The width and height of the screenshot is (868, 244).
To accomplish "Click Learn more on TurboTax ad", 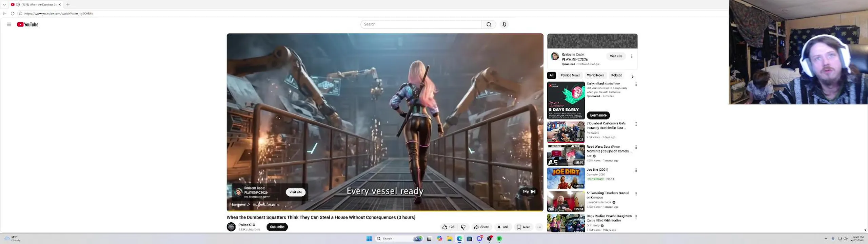I will (x=598, y=115).
